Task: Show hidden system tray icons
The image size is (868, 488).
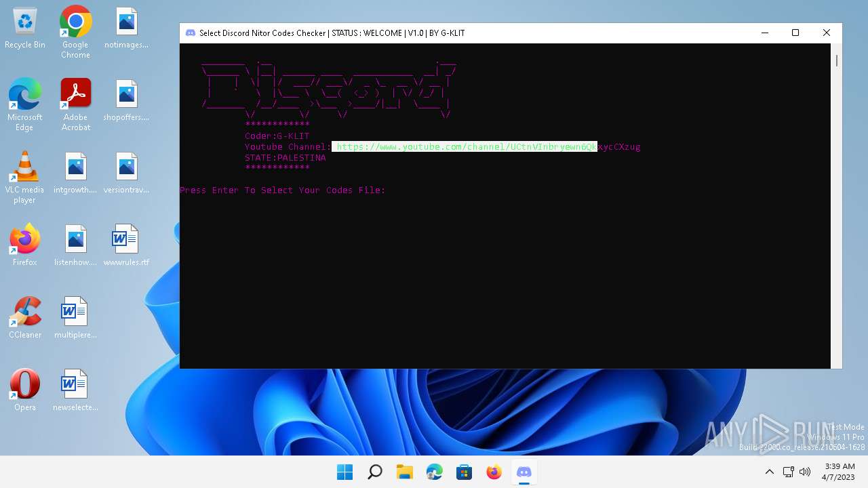Action: click(769, 472)
